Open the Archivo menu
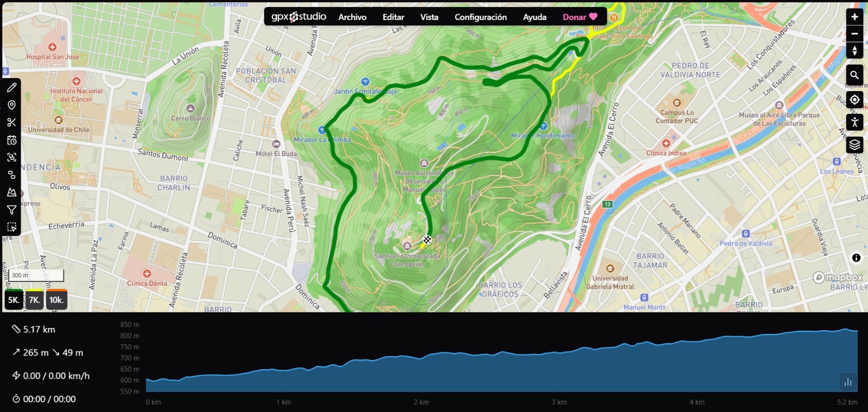The height and width of the screenshot is (412, 868). 352,17
